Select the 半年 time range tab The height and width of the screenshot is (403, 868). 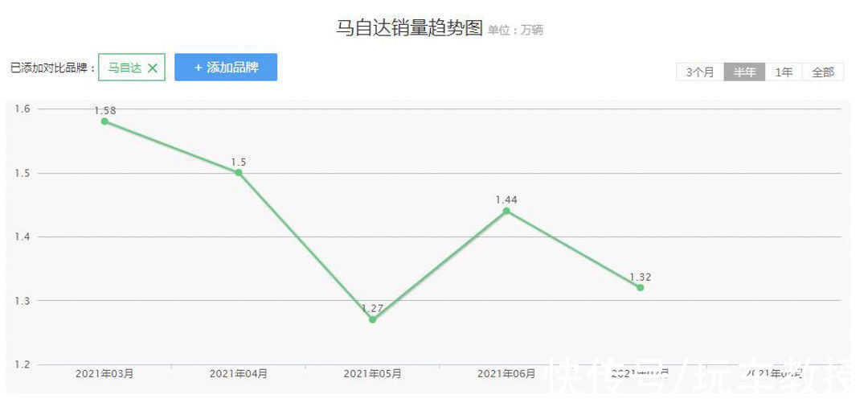(744, 72)
